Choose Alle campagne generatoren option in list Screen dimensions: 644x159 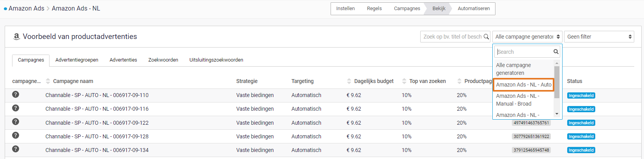[524, 69]
